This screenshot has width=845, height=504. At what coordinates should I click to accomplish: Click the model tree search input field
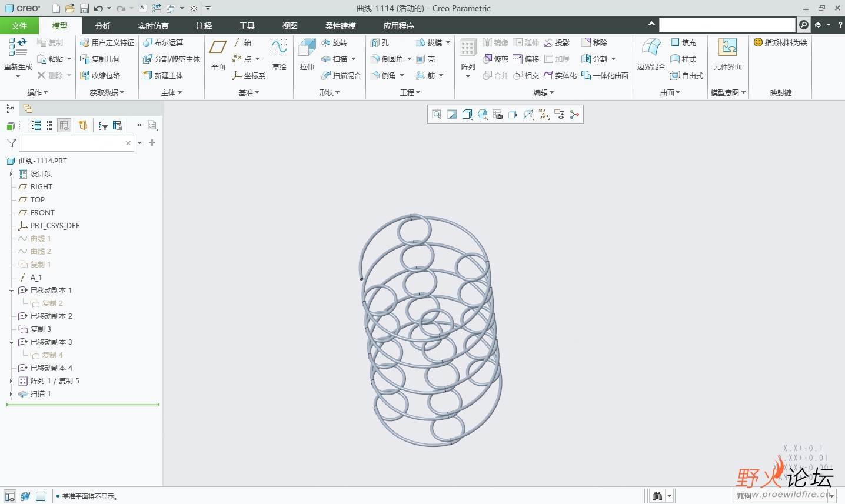76,143
